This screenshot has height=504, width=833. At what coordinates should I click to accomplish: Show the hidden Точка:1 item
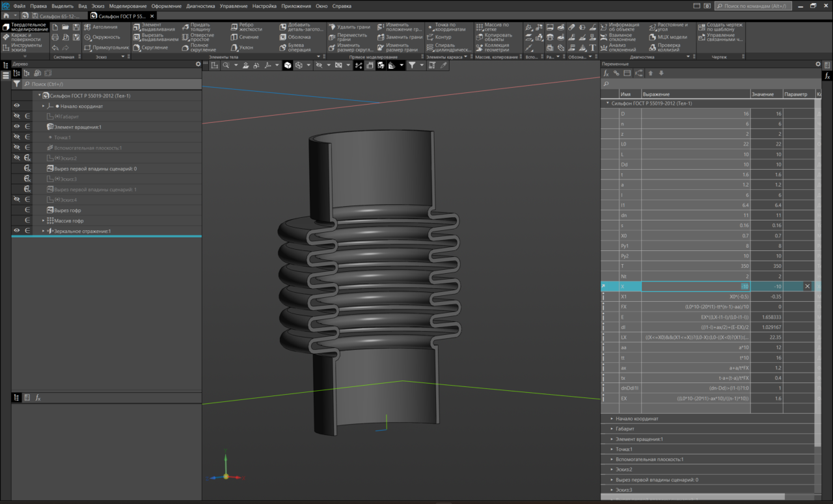tap(17, 137)
